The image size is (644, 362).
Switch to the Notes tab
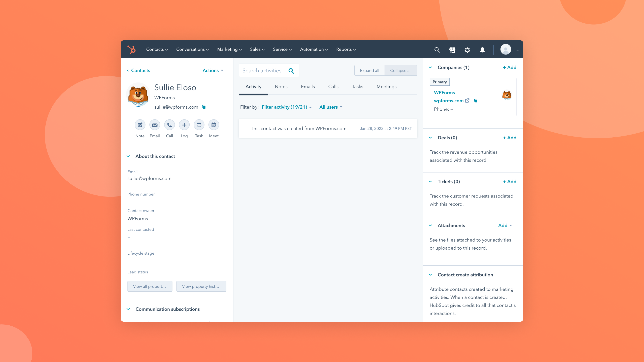tap(281, 86)
